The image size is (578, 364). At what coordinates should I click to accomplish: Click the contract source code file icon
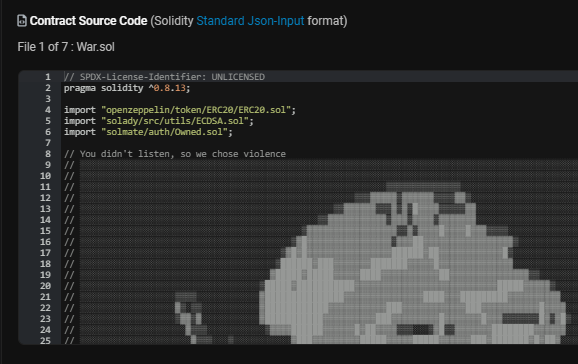pos(22,21)
